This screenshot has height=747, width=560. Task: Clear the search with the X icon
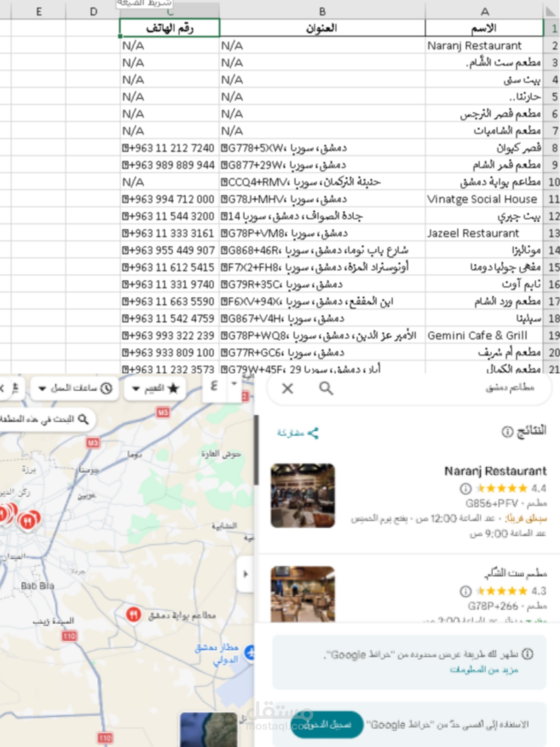287,388
